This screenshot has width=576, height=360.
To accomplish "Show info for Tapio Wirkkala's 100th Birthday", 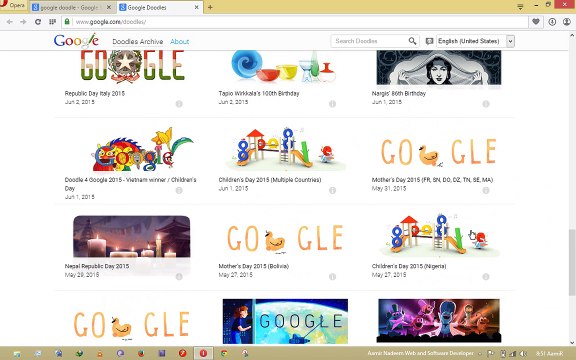I will 332,104.
